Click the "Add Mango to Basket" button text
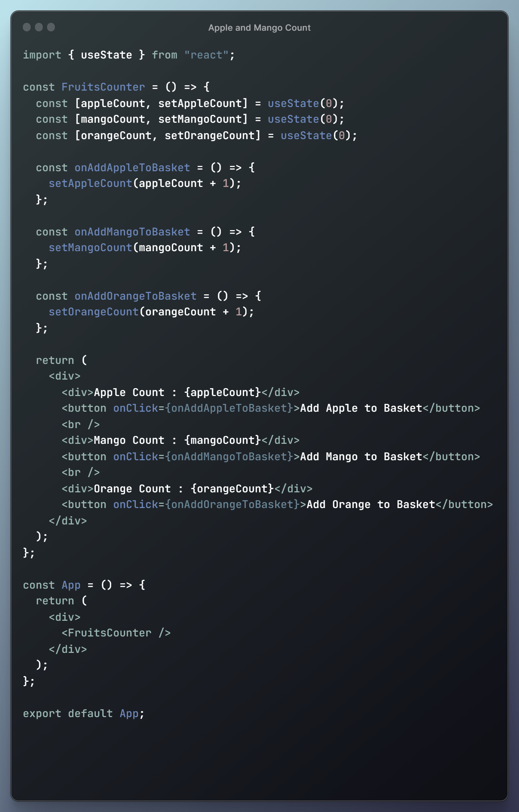The height and width of the screenshot is (812, 519). 361,457
